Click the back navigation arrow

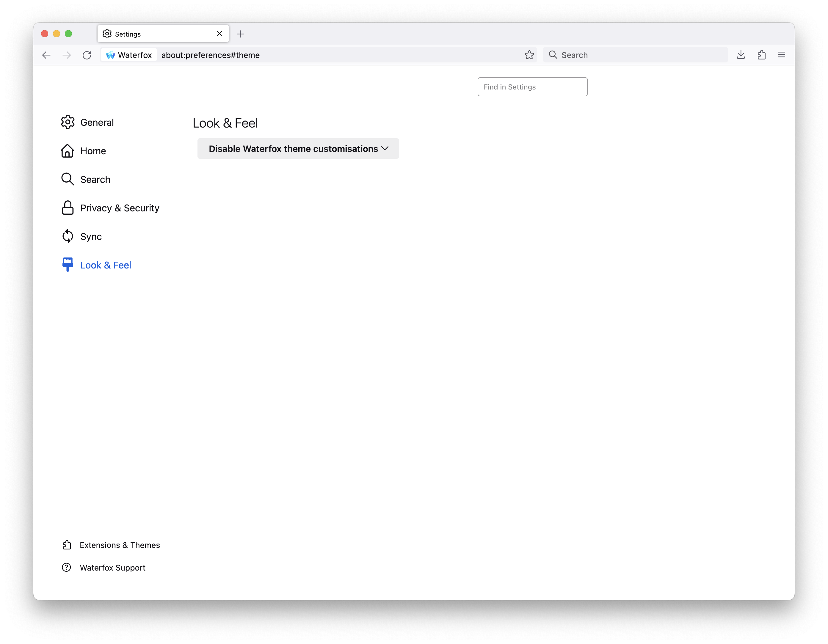[46, 55]
